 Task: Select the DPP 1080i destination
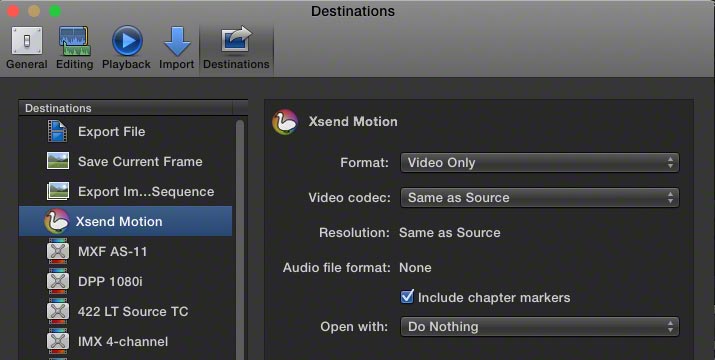pos(125,282)
